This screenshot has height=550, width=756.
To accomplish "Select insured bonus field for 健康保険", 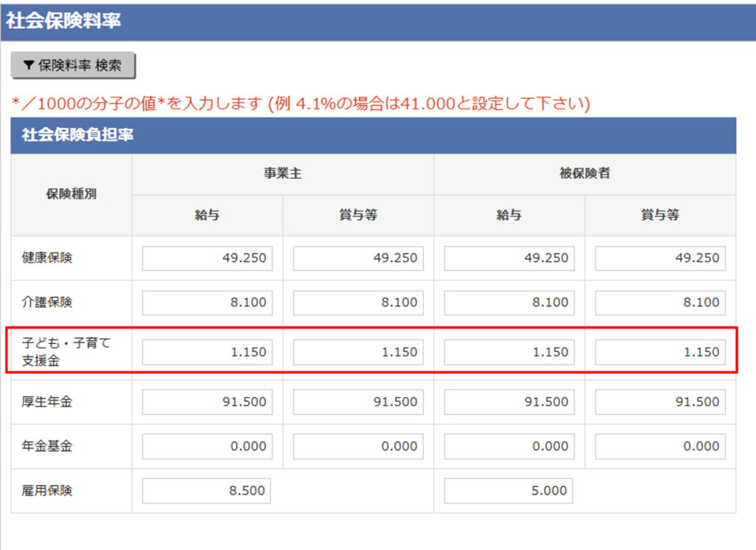I will [x=660, y=258].
